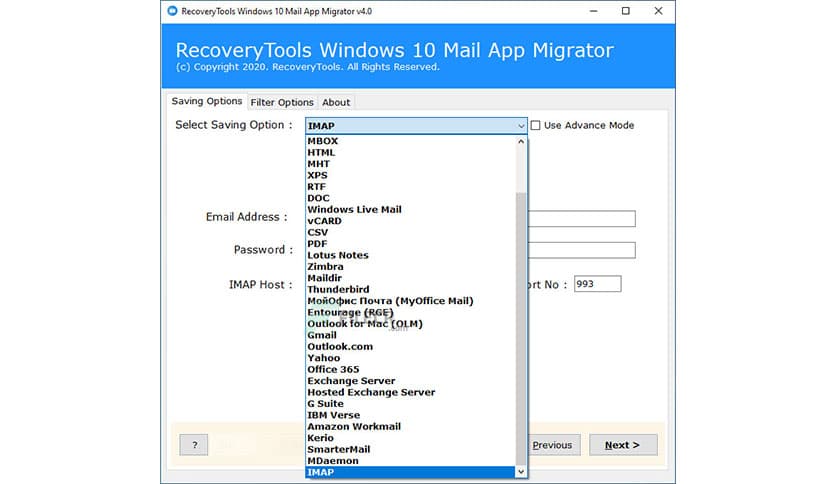
Task: Pick Exchange Server in the list
Action: pyautogui.click(x=411, y=381)
